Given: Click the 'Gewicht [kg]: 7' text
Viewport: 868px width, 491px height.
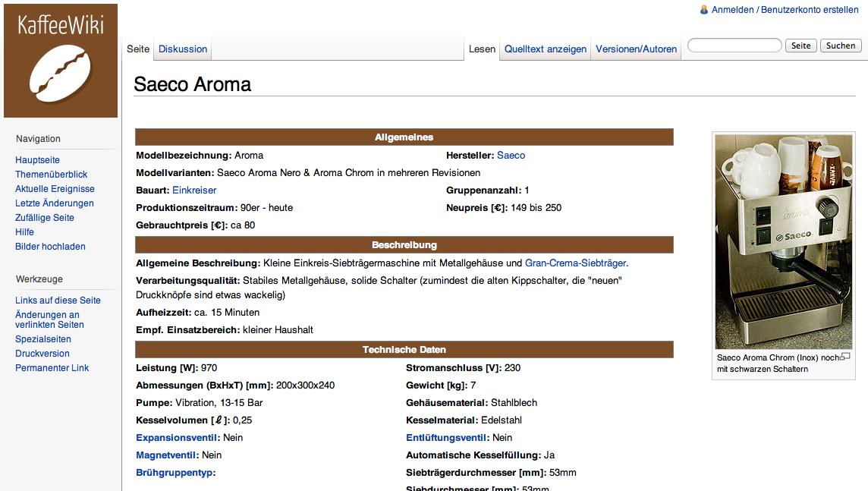Looking at the screenshot, I should coord(441,386).
